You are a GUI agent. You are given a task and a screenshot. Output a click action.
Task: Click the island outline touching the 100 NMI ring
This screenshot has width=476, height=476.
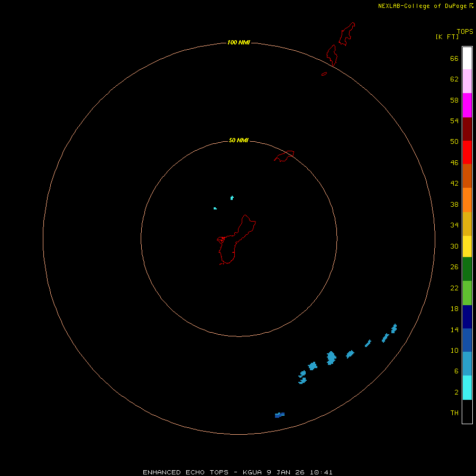click(332, 55)
